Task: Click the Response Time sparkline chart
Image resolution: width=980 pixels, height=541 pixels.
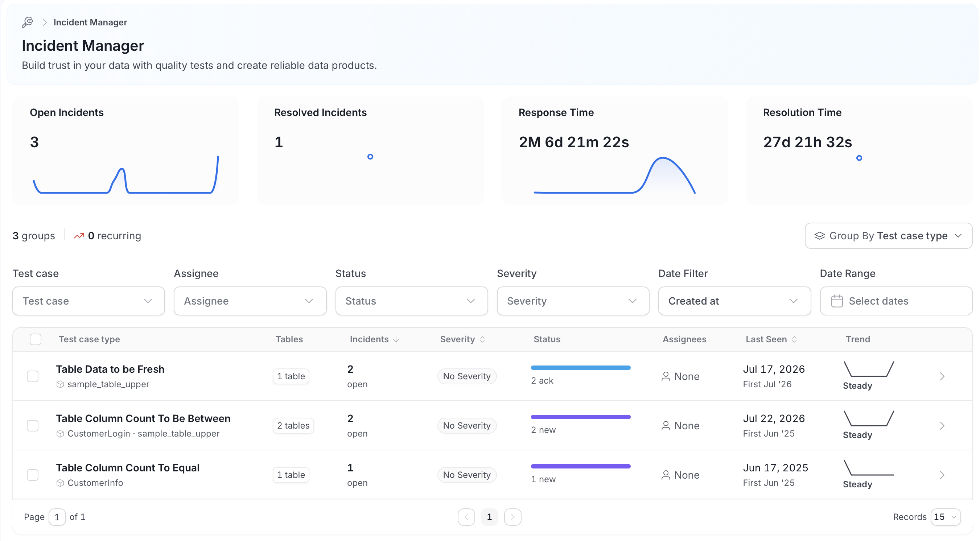Action: [614, 175]
